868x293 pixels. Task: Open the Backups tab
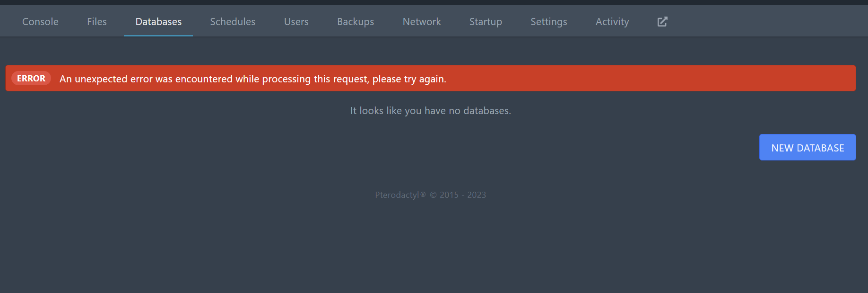355,21
